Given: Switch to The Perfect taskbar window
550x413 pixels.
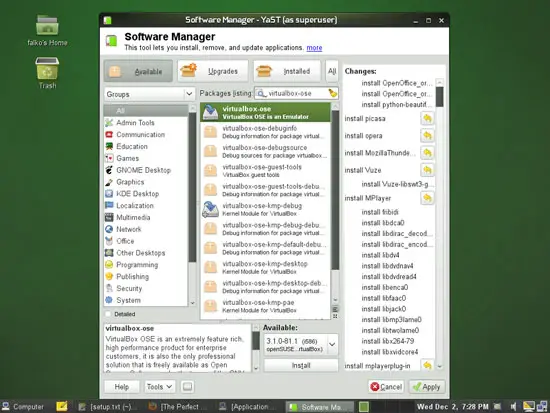Looking at the screenshot, I should pos(177,407).
